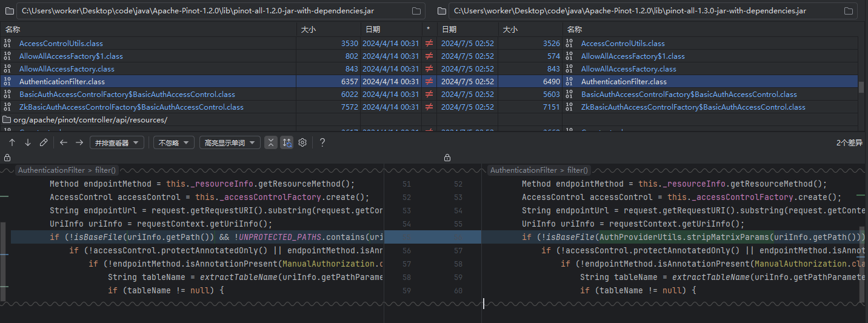Click file list vertical scrollbar thumb
The height and width of the screenshot is (323, 868).
tap(861, 87)
